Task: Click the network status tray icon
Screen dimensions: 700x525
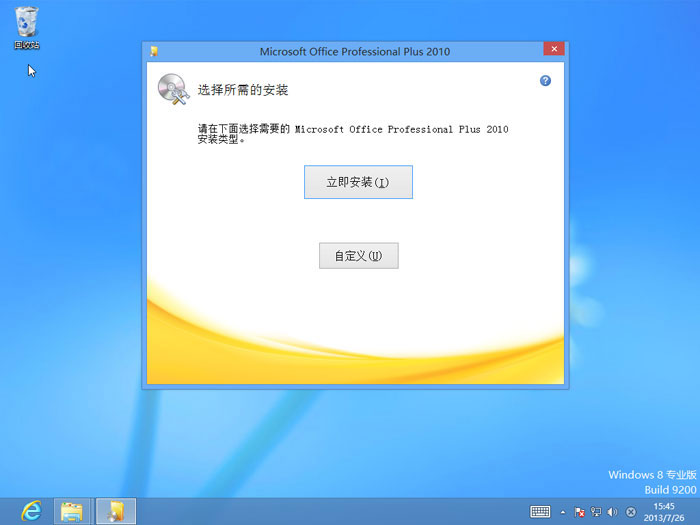Action: 595,512
